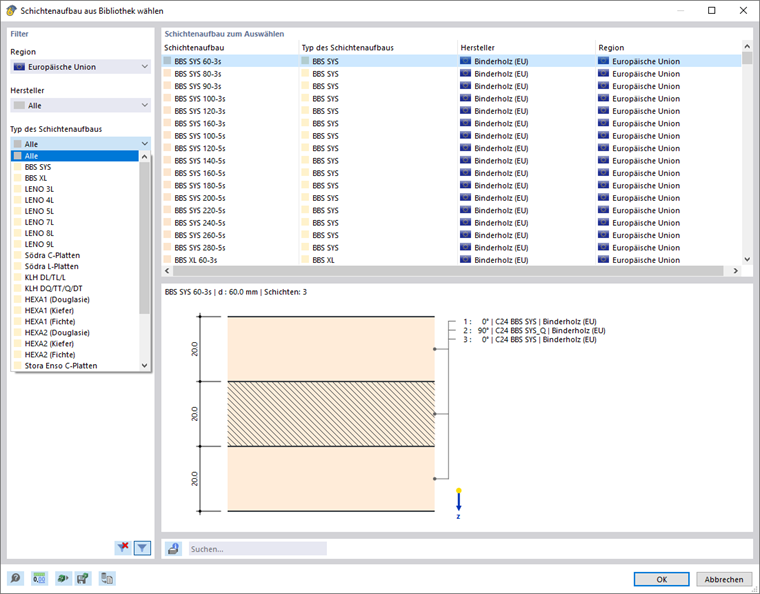Select the BBS SYS 240-5s row
This screenshot has width=760, height=594.
[451, 223]
